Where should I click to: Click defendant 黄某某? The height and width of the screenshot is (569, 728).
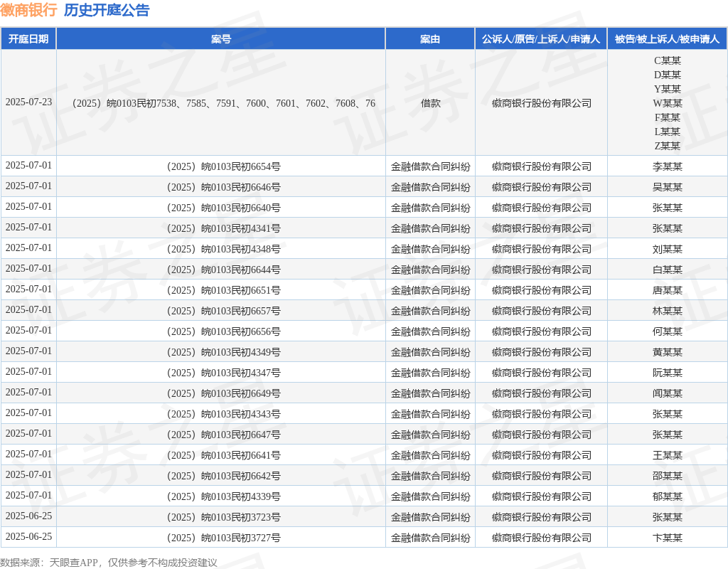click(x=667, y=352)
